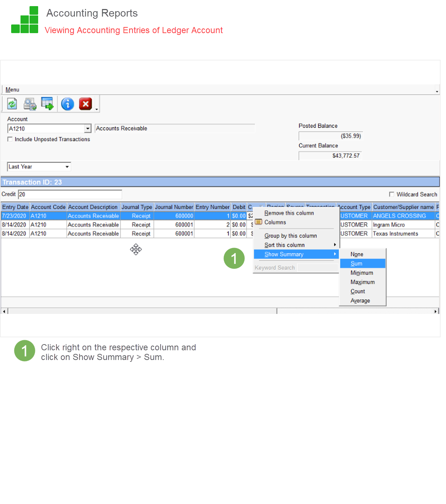446x504 pixels.
Task: Choose Remove this column menu entry
Action: pyautogui.click(x=289, y=213)
